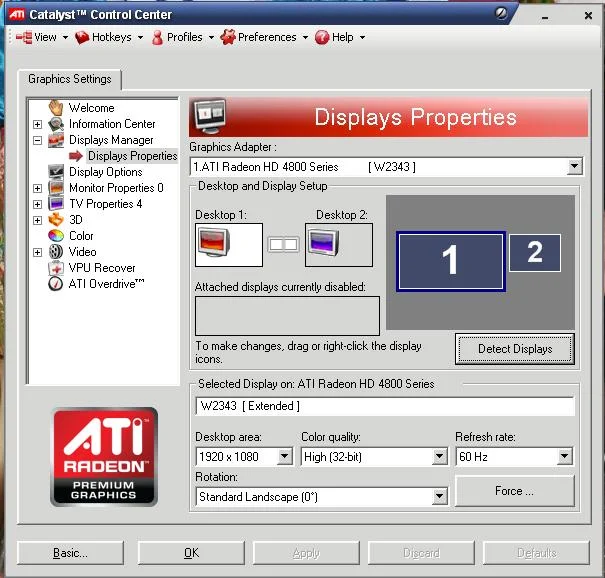Click the W2343 Extended selected display field
This screenshot has width=605, height=578.
tap(385, 406)
